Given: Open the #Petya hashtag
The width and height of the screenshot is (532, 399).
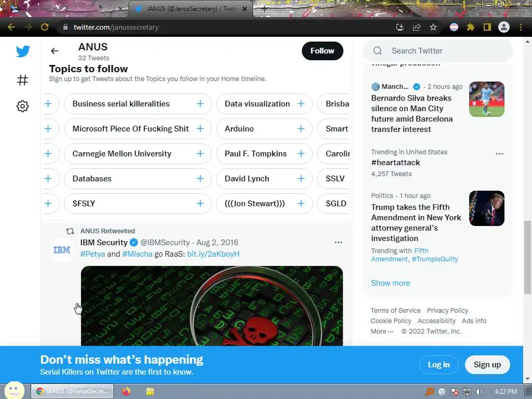Looking at the screenshot, I should [x=92, y=254].
